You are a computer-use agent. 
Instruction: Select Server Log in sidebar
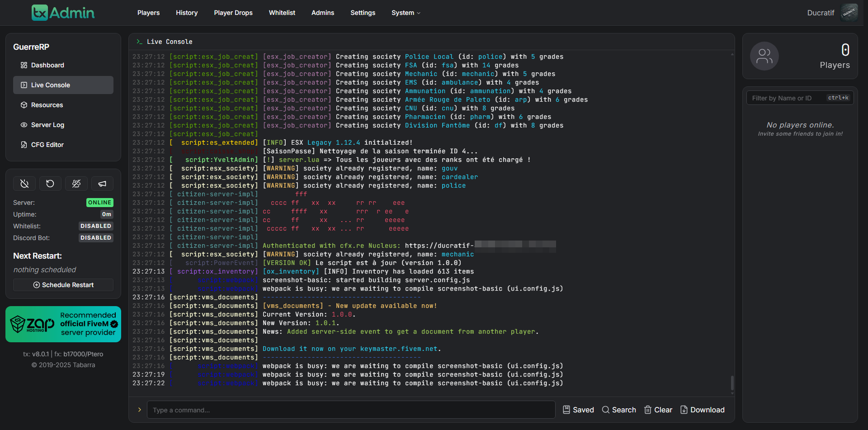pyautogui.click(x=47, y=125)
